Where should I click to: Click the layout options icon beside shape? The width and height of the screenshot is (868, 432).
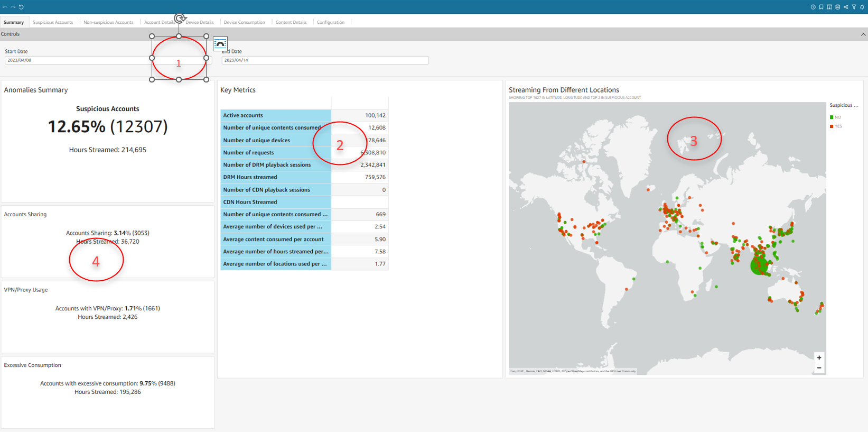220,44
